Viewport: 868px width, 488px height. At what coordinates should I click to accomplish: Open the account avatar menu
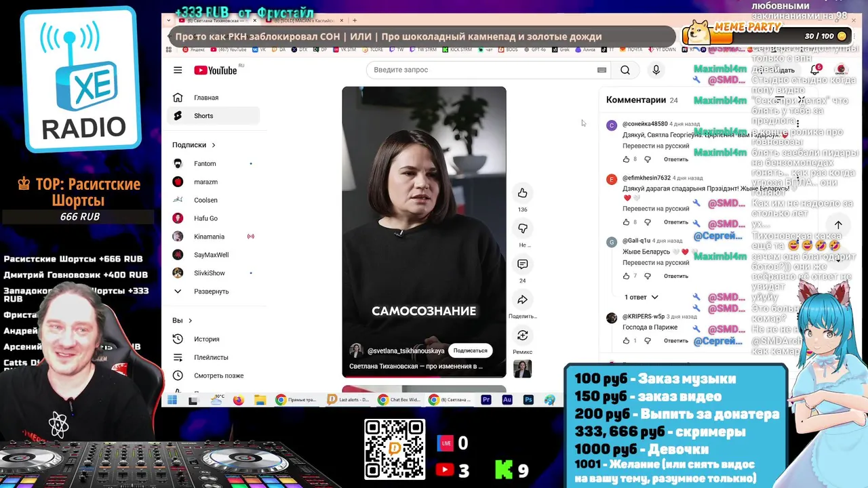(x=841, y=70)
